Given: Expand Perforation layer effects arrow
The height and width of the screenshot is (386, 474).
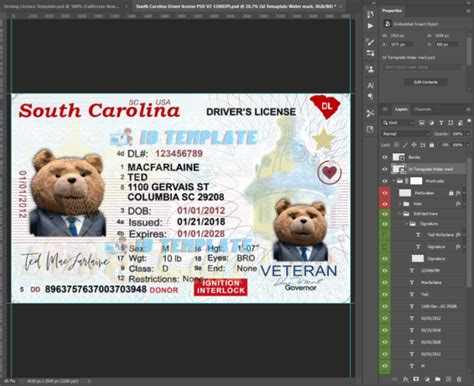Looking at the screenshot, I should click(x=464, y=193).
